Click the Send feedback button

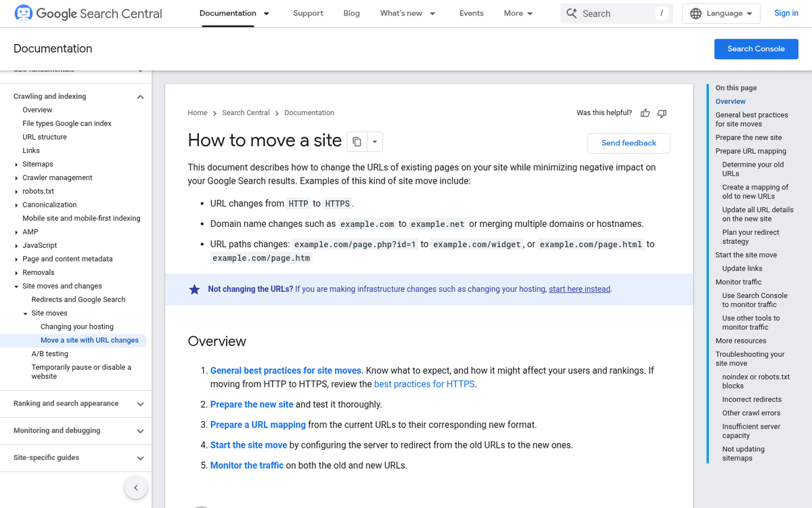629,143
